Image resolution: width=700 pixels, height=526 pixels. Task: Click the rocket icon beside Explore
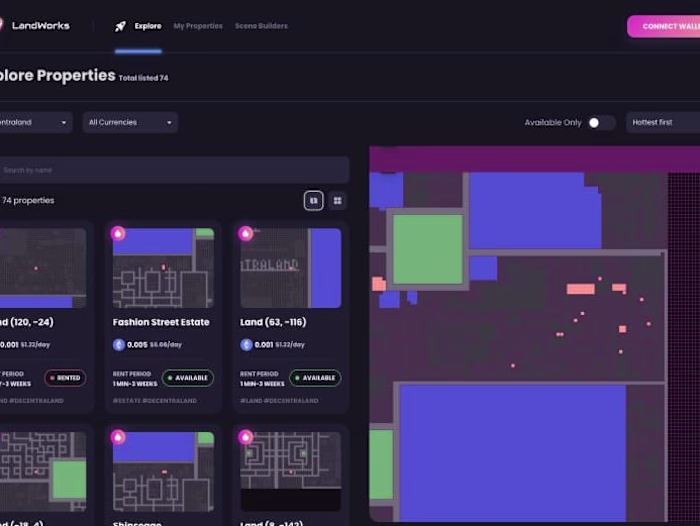tap(120, 26)
